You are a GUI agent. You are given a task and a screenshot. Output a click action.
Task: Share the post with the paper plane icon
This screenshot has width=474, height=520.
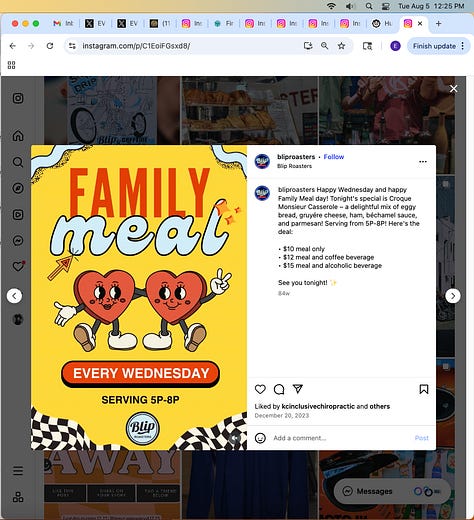[297, 389]
